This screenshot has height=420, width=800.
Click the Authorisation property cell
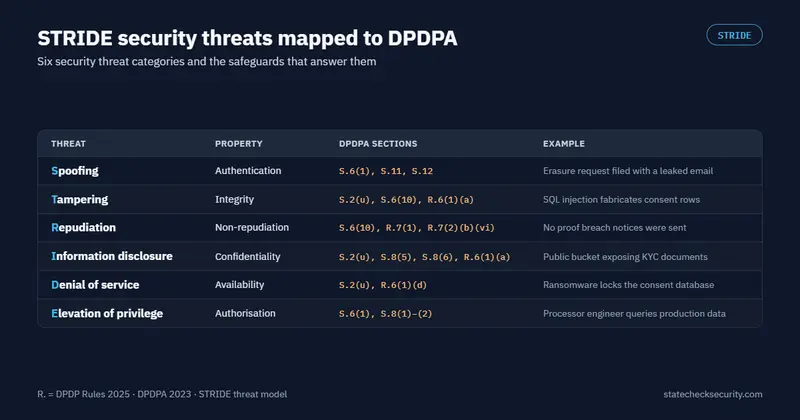coord(245,313)
